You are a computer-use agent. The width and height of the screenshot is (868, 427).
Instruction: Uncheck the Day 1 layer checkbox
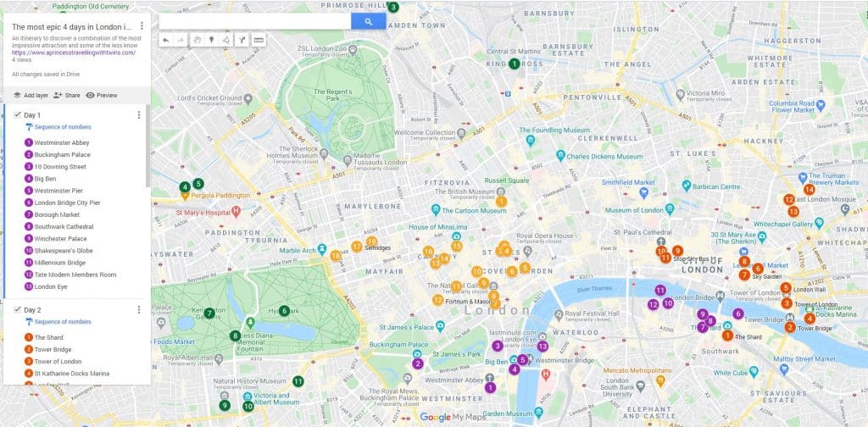pyautogui.click(x=17, y=115)
